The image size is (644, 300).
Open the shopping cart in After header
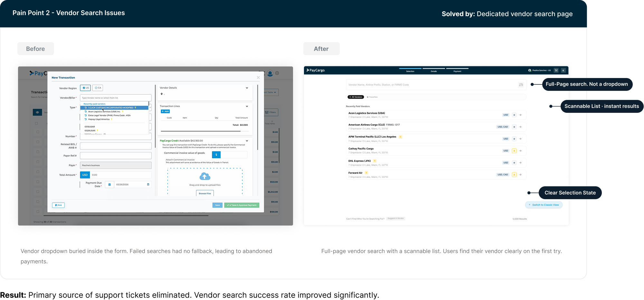click(556, 70)
